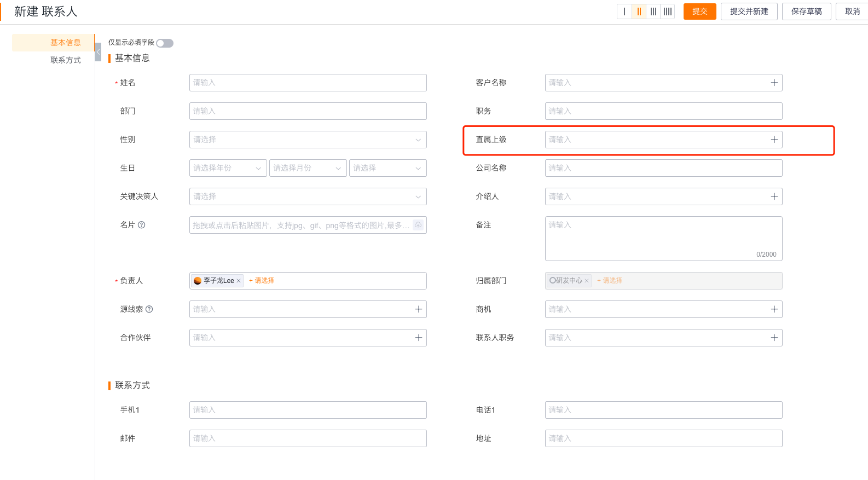Open the birthday day dropdown

388,168
